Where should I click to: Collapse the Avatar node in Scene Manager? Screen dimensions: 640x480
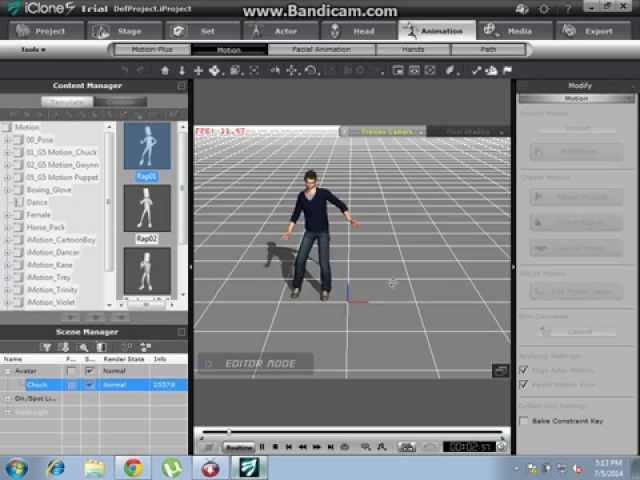[x=7, y=371]
